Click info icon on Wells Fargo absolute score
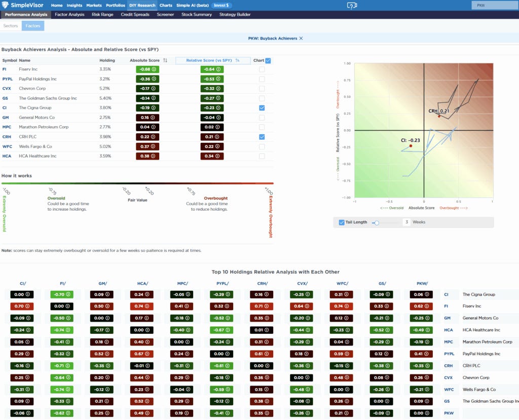 153,146
